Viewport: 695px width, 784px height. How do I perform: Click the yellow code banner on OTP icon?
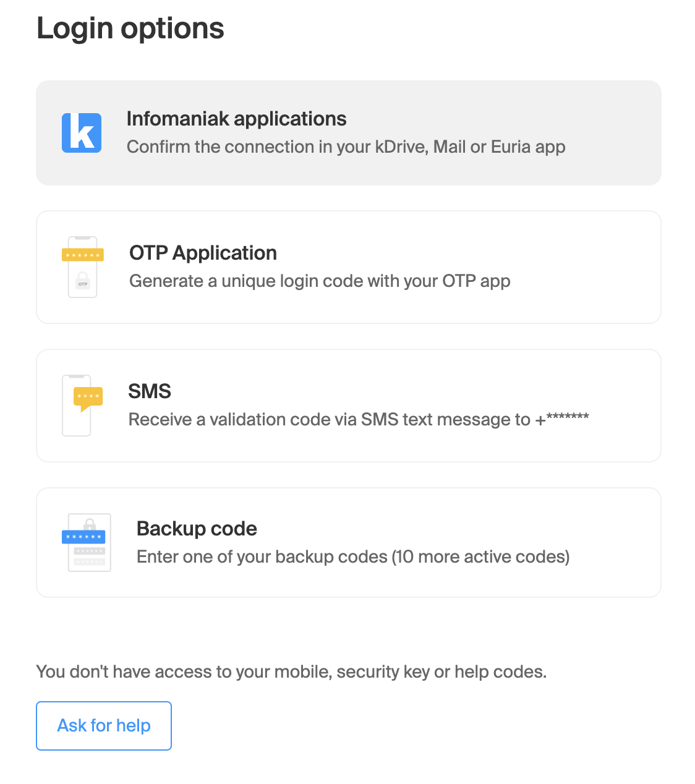[x=83, y=255]
